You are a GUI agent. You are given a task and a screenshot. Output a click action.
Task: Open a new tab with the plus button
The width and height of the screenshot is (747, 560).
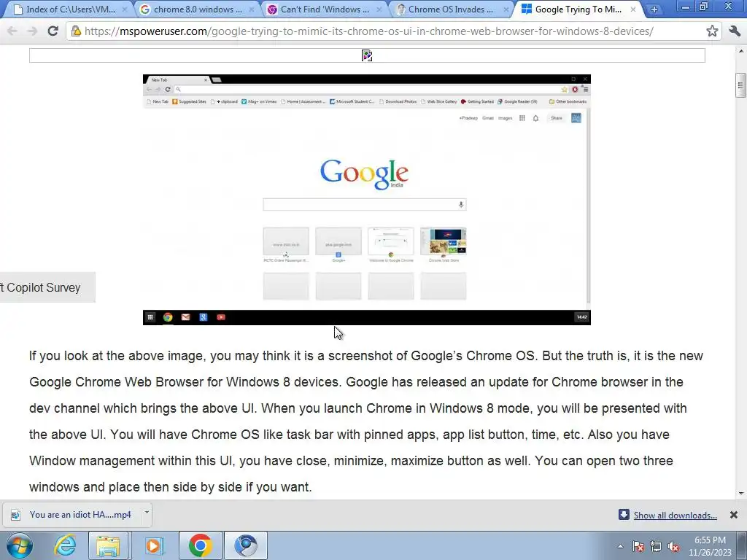[654, 9]
